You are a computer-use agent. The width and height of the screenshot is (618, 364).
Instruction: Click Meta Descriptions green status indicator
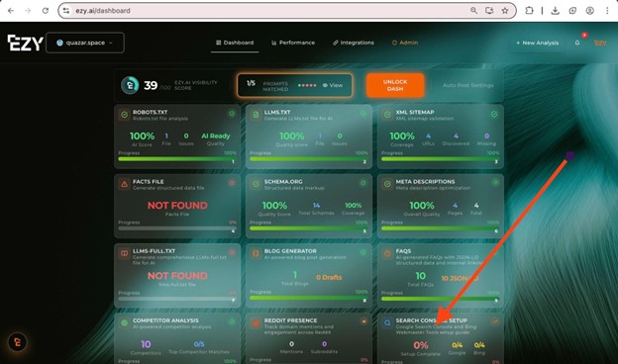495,182
